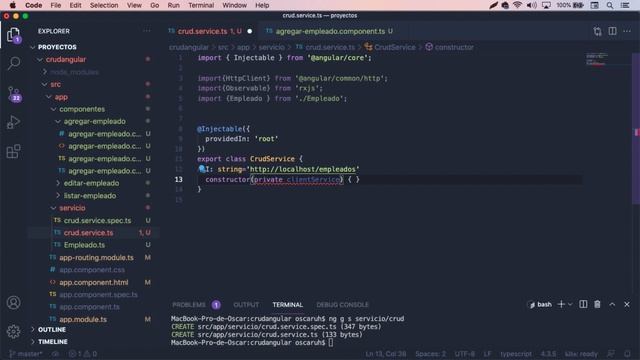Open the Manage gear icon
This screenshot has height=360, width=640.
13,331
